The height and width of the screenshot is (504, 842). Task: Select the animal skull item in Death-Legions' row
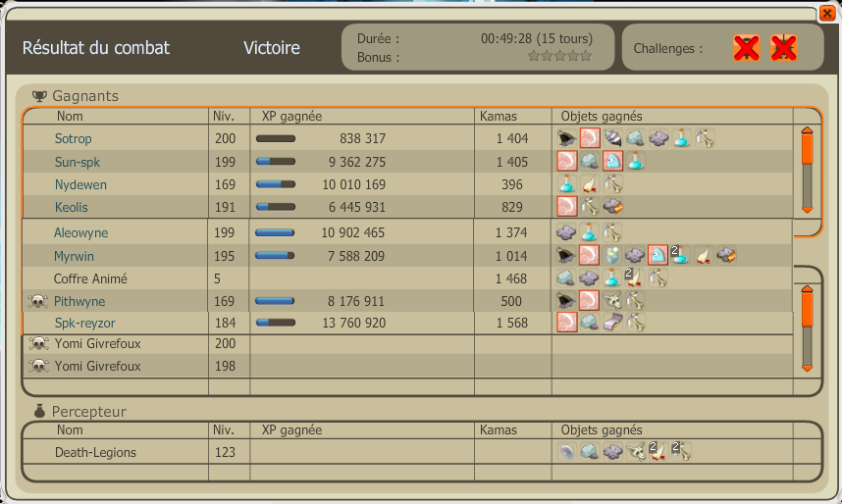point(635,452)
